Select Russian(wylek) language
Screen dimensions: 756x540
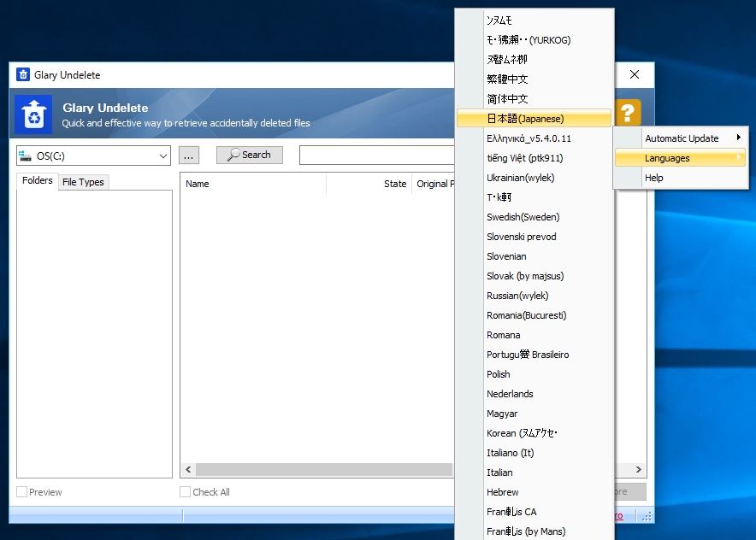pos(535,296)
